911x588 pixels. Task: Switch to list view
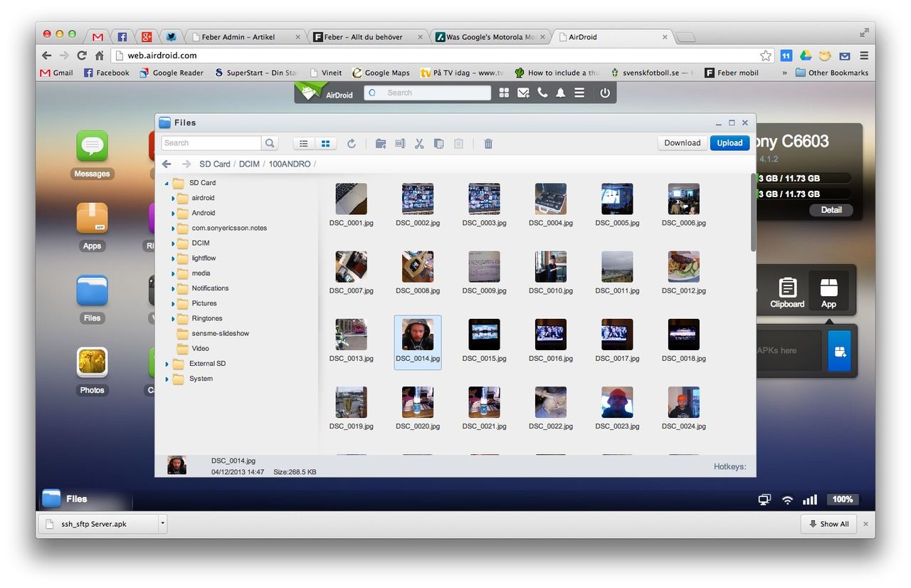click(304, 144)
